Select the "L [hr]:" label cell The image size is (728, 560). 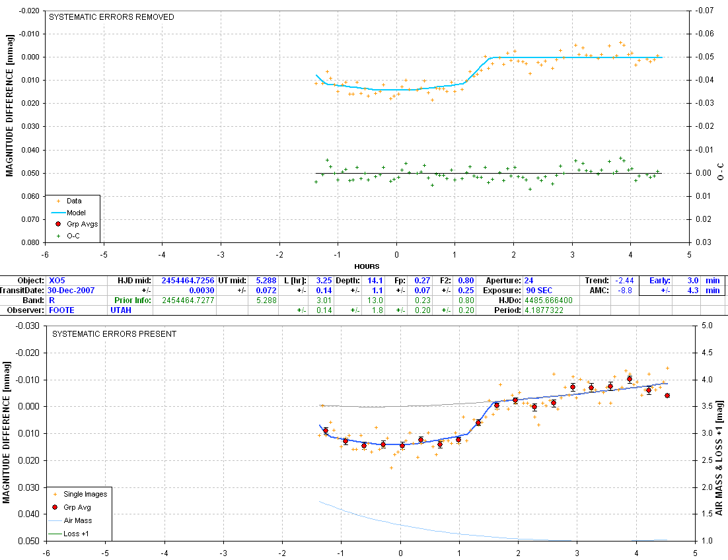295,281
